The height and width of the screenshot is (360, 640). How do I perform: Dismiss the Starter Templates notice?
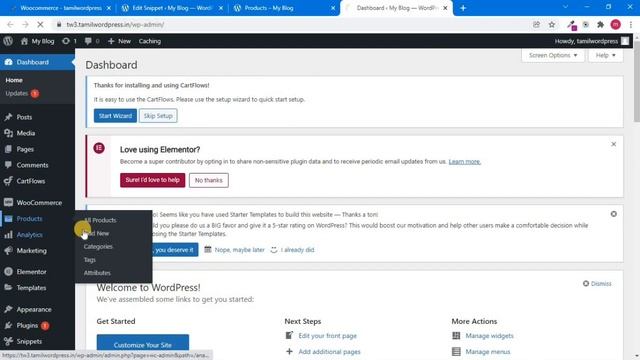pyautogui.click(x=613, y=214)
